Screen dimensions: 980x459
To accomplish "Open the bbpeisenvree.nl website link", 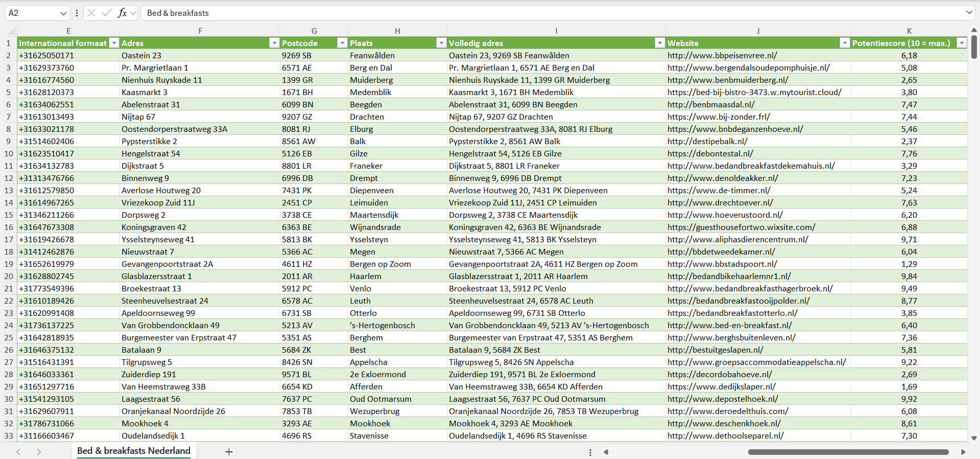I will 722,55.
